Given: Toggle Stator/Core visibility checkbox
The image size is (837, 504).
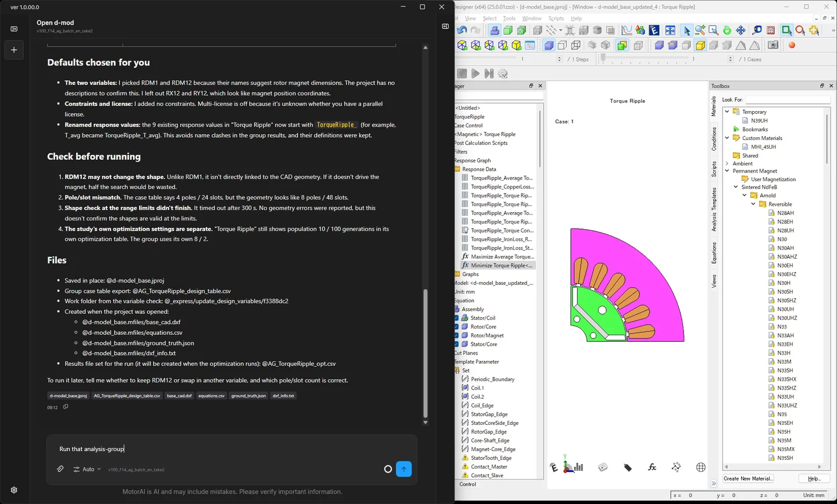Looking at the screenshot, I should [457, 344].
